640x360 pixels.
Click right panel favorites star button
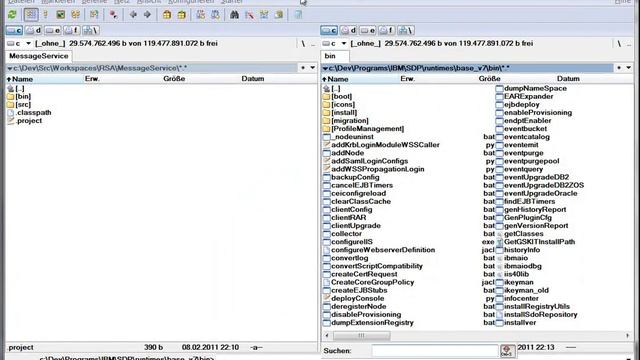(x=619, y=68)
